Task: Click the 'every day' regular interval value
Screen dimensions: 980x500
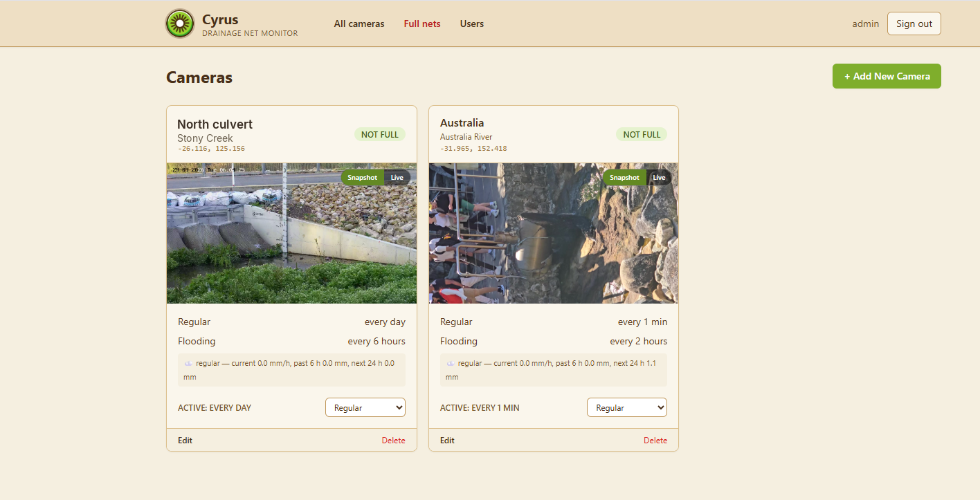Action: pos(385,322)
